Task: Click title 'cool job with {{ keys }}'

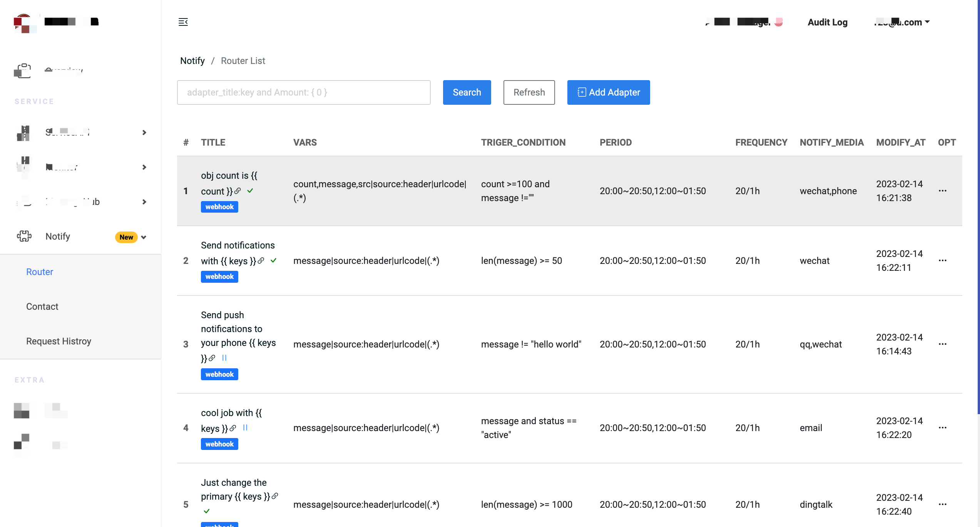Action: 231,421
